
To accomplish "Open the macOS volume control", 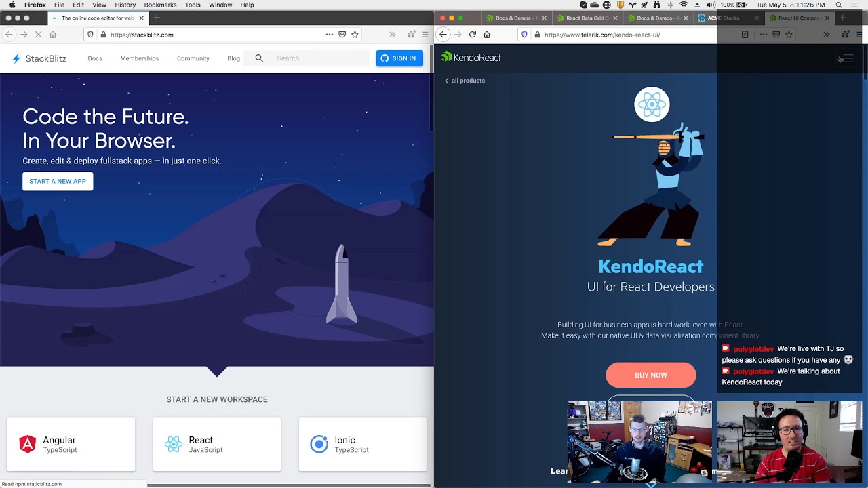I will pyautogui.click(x=711, y=5).
